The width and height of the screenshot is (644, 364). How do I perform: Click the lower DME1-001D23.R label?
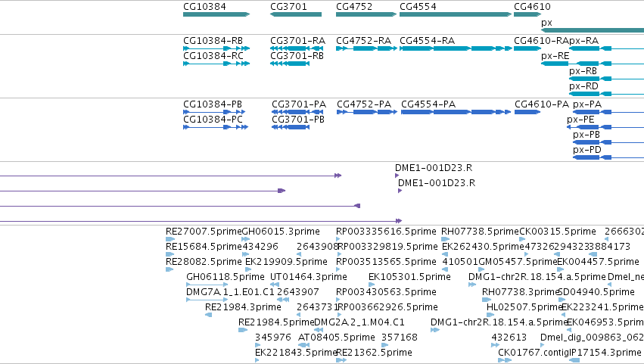tap(437, 183)
